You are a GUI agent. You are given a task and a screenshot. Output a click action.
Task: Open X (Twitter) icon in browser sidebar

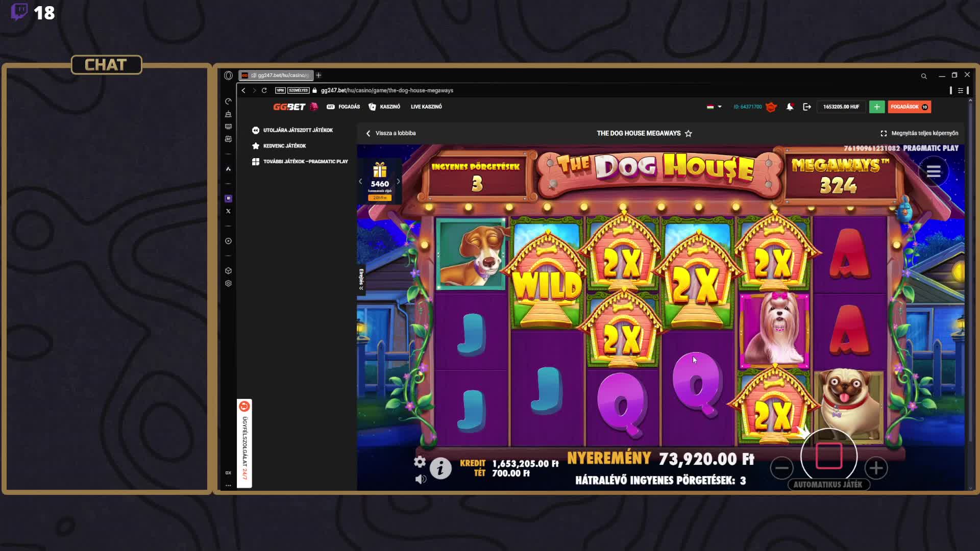(x=228, y=211)
